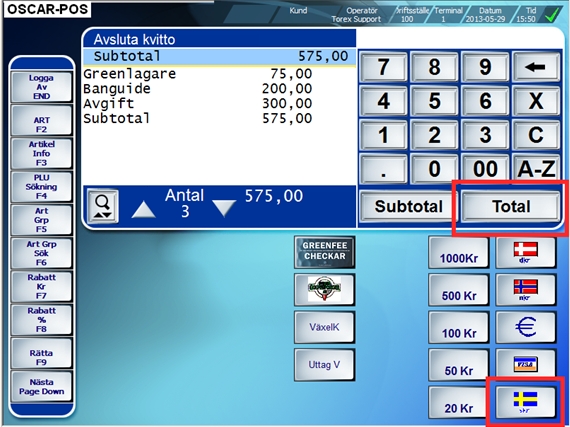Screen dimensions: 570x427
Task: Tap the 500 Kr quick cash button
Action: pyautogui.click(x=459, y=290)
